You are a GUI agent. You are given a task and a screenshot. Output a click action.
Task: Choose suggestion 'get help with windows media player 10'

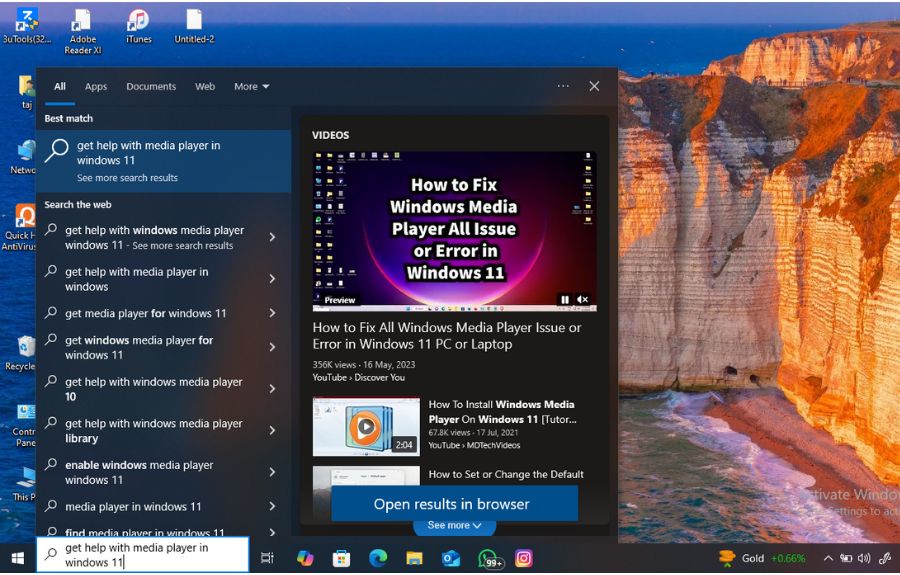(x=154, y=389)
